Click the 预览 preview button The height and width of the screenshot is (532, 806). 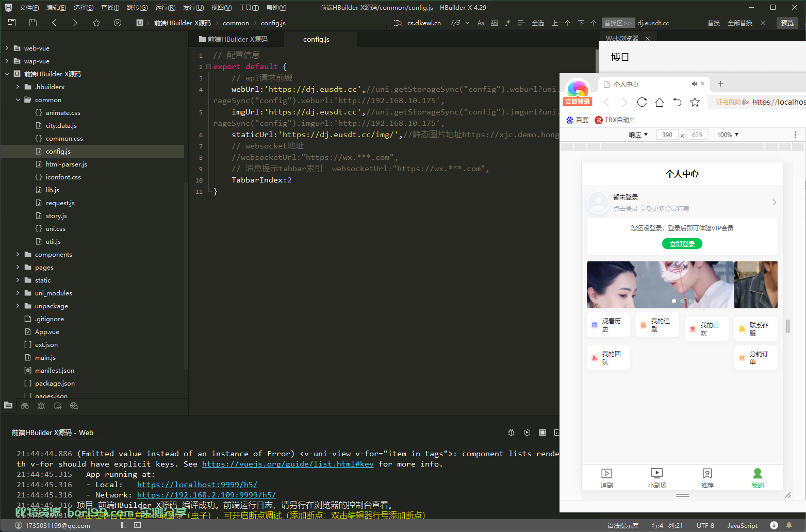click(787, 23)
